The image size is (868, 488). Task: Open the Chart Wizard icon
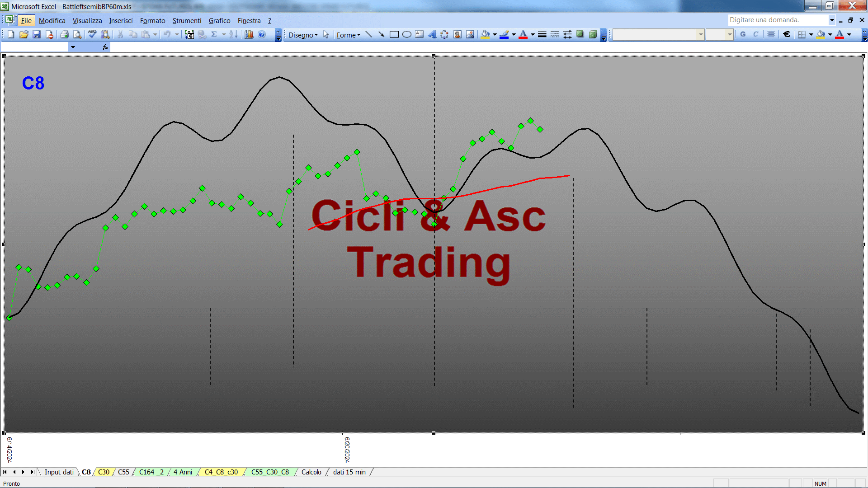point(249,34)
